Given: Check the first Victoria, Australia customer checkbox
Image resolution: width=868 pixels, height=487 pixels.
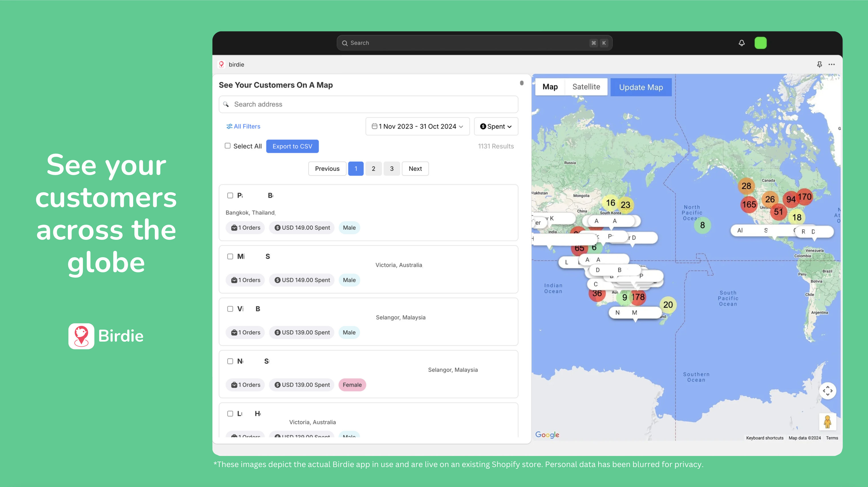Looking at the screenshot, I should (230, 257).
